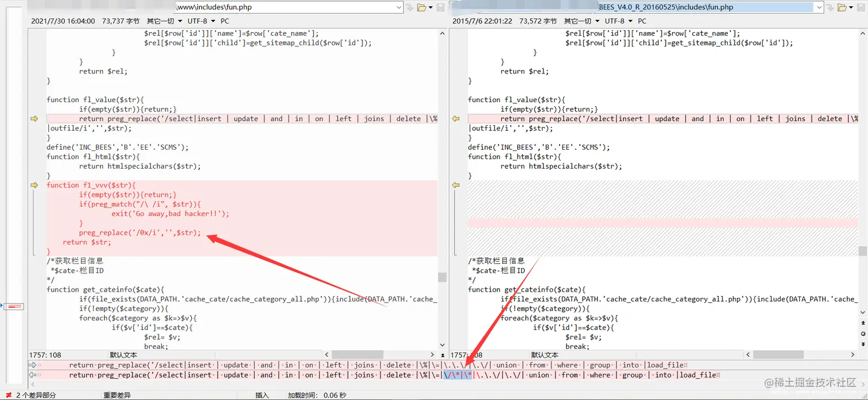Click the lower arrow icon in line detail panel
This screenshot has width=868, height=400.
tap(32, 375)
